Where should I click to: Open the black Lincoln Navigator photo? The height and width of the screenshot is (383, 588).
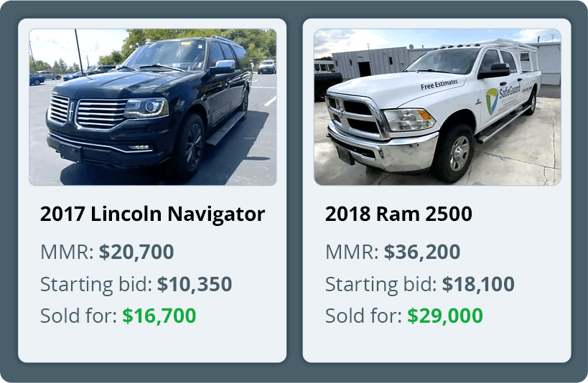click(x=153, y=107)
